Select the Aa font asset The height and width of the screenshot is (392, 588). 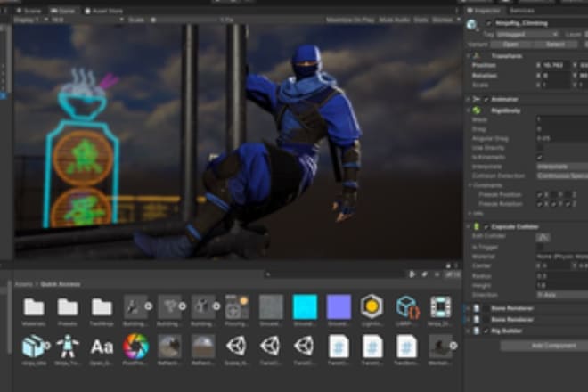pos(102,347)
